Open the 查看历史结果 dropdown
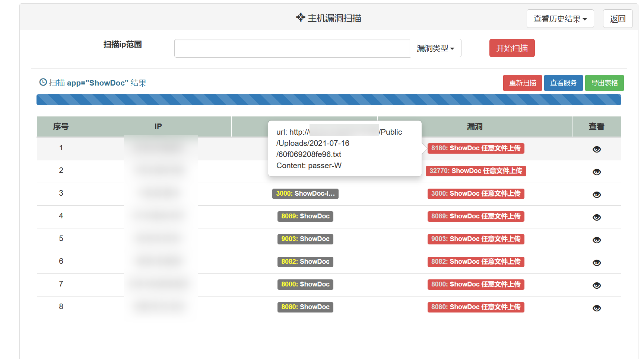The height and width of the screenshot is (359, 644). (x=560, y=19)
